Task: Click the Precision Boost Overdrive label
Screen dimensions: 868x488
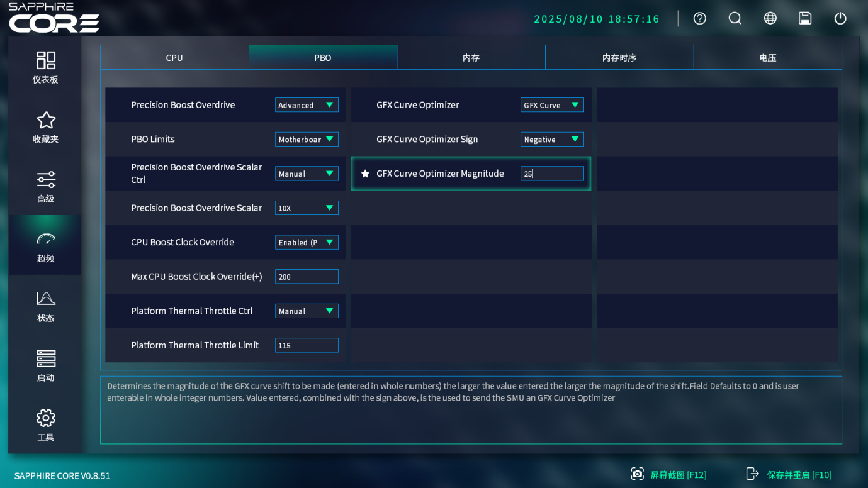Action: point(183,105)
